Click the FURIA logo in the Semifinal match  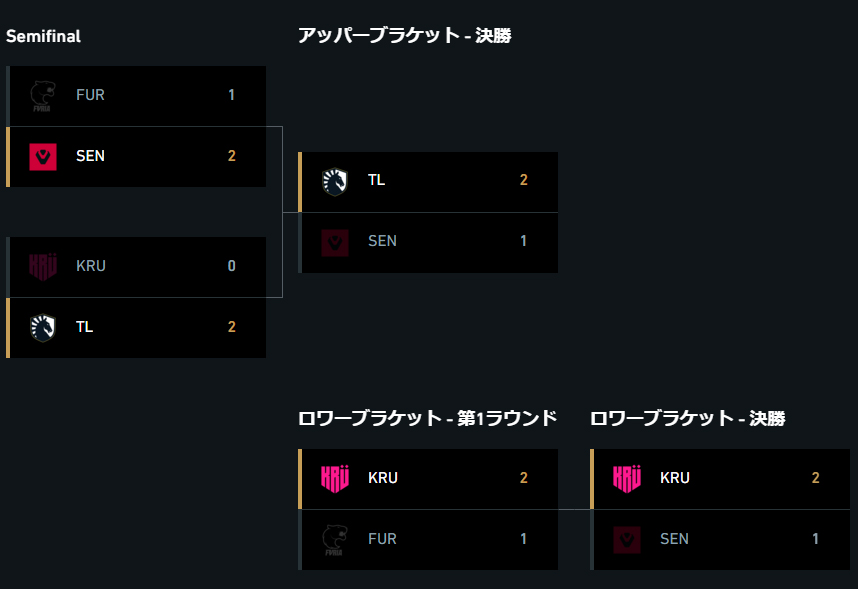[x=43, y=96]
